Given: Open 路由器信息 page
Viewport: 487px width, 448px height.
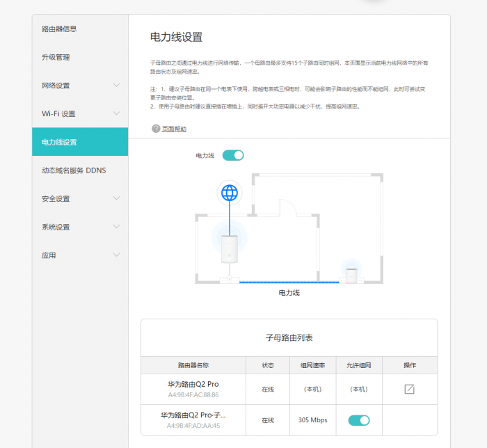Looking at the screenshot, I should (x=59, y=29).
